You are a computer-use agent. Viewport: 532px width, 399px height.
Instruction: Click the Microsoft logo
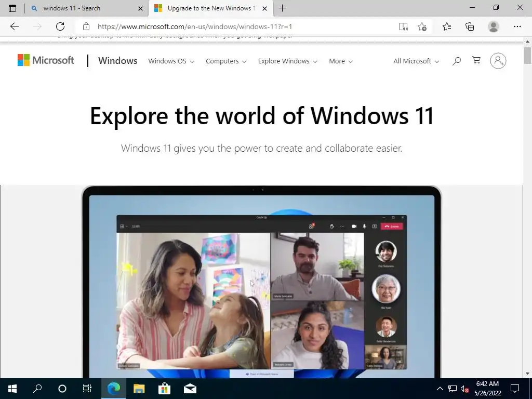(46, 60)
